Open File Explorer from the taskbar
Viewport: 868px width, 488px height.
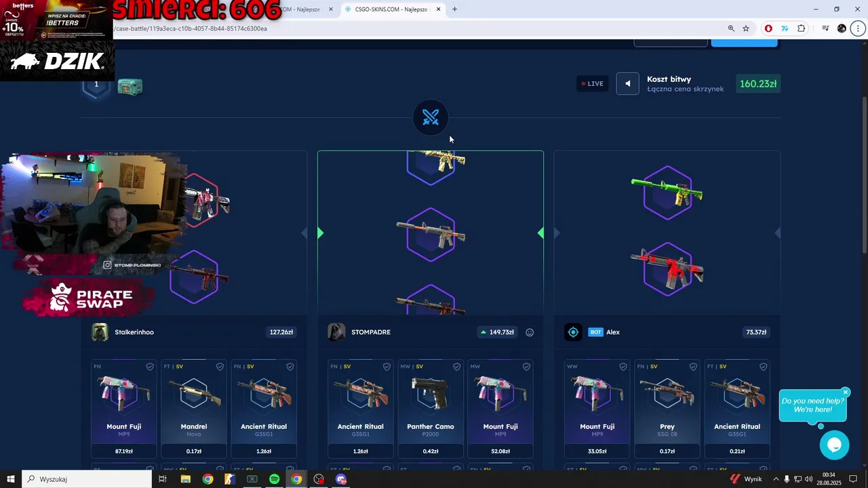coord(186,479)
